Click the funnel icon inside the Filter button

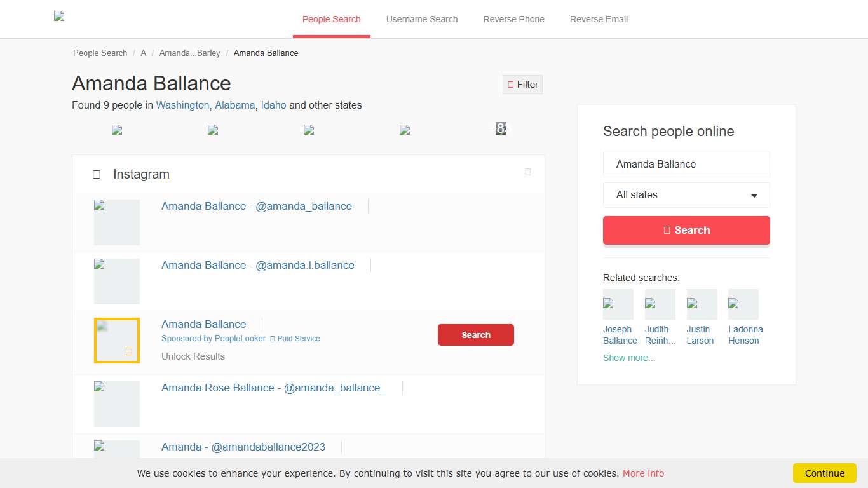coord(511,84)
